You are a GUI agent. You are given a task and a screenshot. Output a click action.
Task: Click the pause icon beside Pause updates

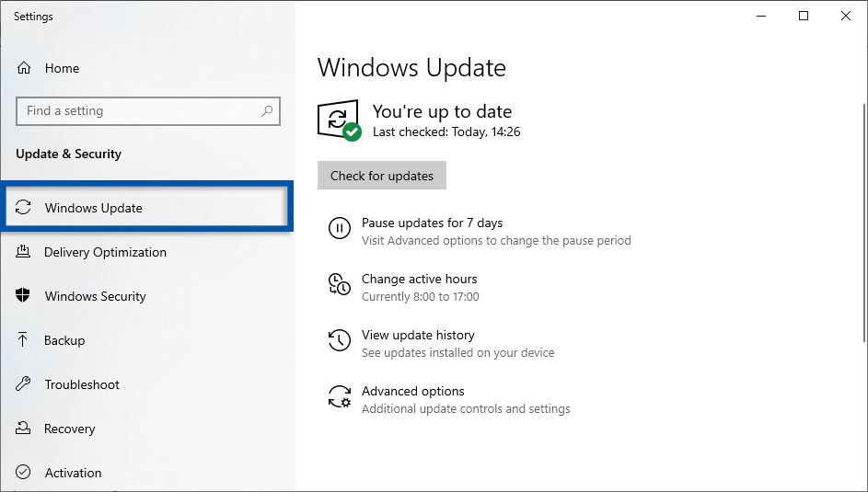click(x=339, y=229)
